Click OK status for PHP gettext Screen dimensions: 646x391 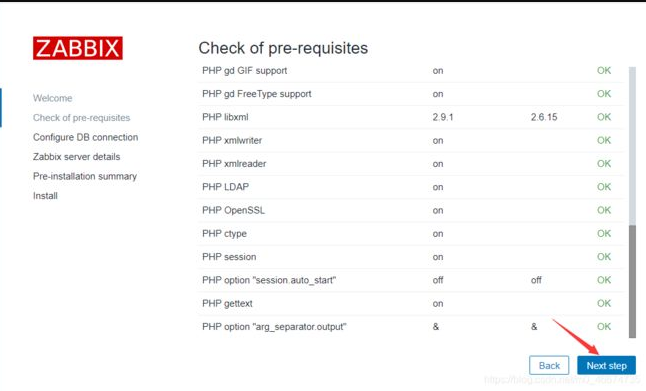(x=604, y=304)
